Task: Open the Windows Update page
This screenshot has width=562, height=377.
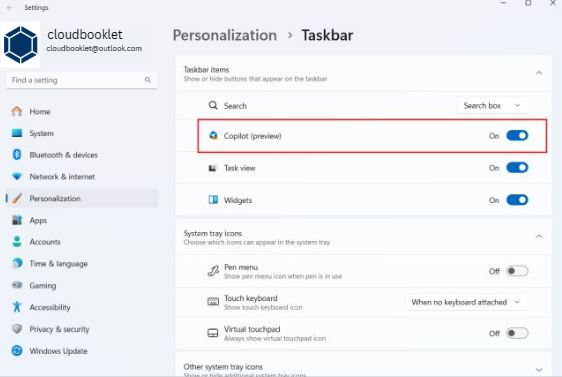Action: pos(82,351)
